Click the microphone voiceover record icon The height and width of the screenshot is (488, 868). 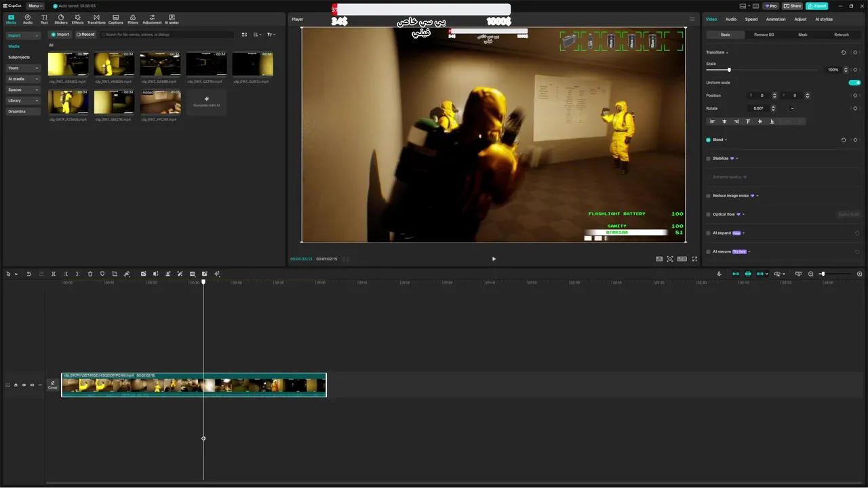coord(719,274)
